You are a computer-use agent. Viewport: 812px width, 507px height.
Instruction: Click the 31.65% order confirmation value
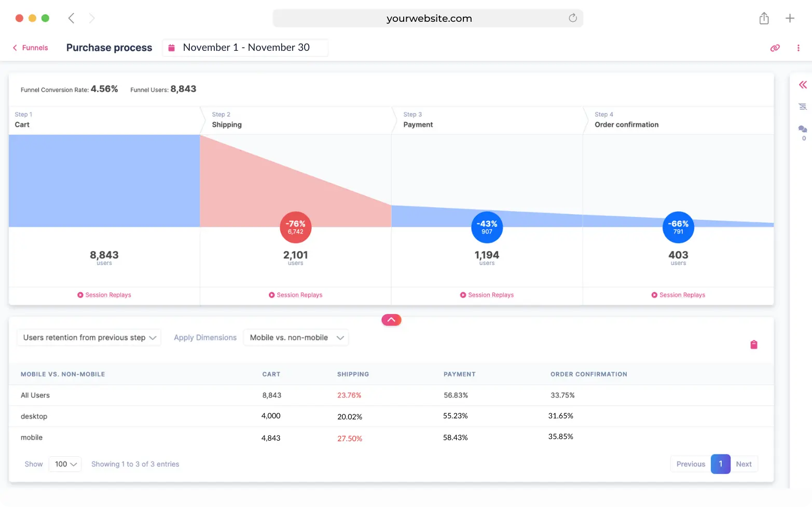point(561,416)
